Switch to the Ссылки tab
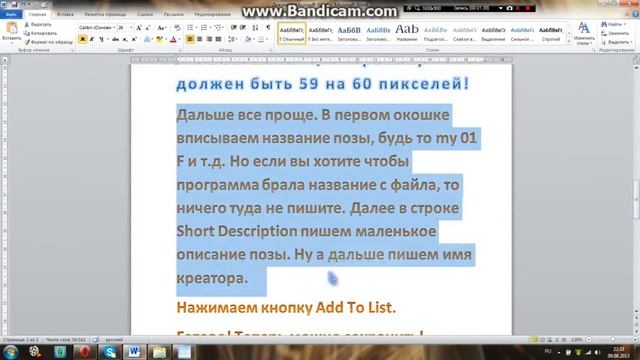Screen dimensions: 640x360 (144, 14)
